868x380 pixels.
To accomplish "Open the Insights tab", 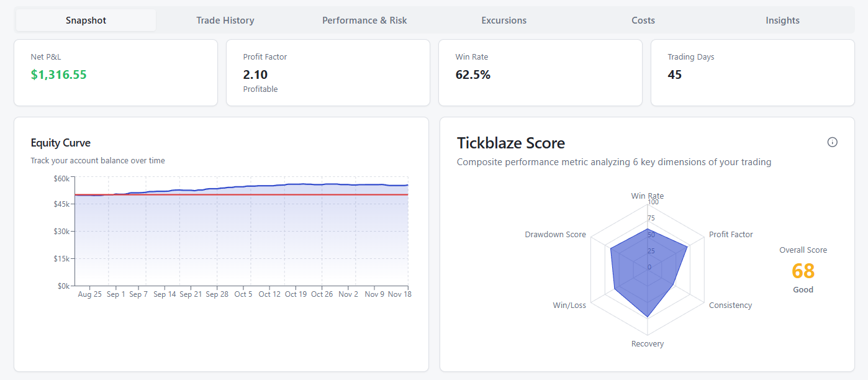I will (782, 20).
